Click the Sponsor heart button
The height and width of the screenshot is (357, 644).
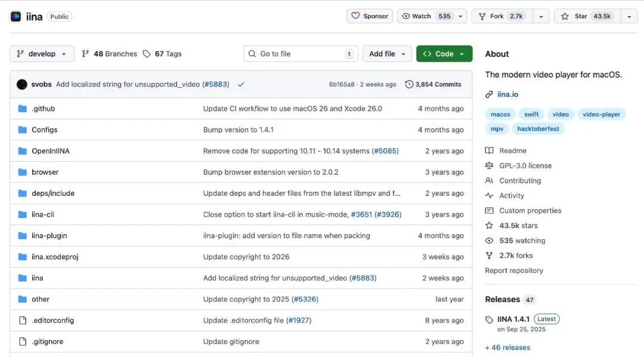(x=370, y=16)
